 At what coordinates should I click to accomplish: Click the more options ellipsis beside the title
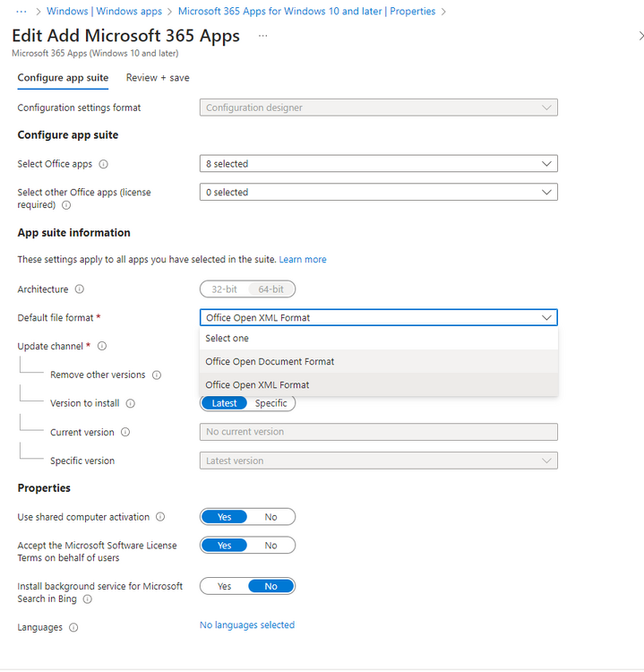(263, 36)
